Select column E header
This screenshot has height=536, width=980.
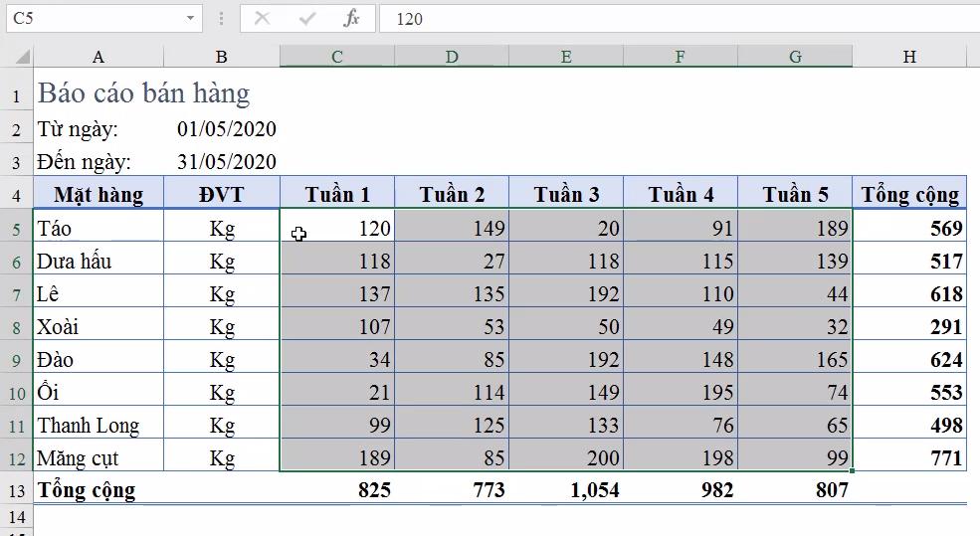click(566, 57)
